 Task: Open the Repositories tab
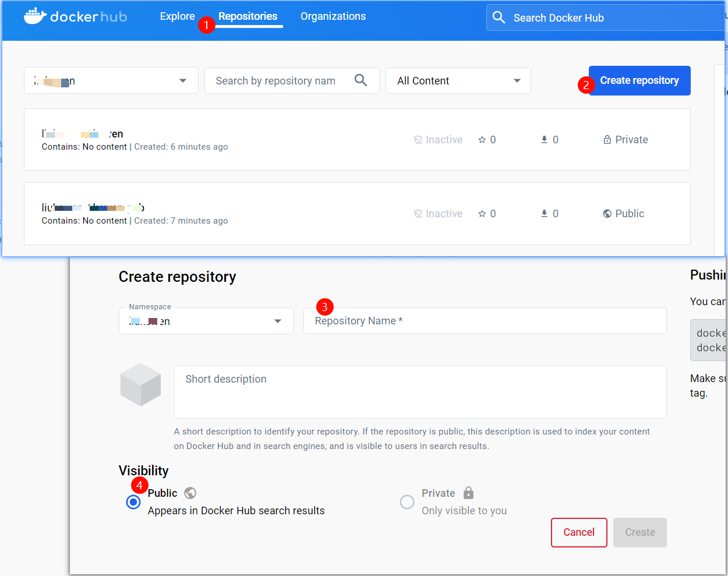(248, 16)
